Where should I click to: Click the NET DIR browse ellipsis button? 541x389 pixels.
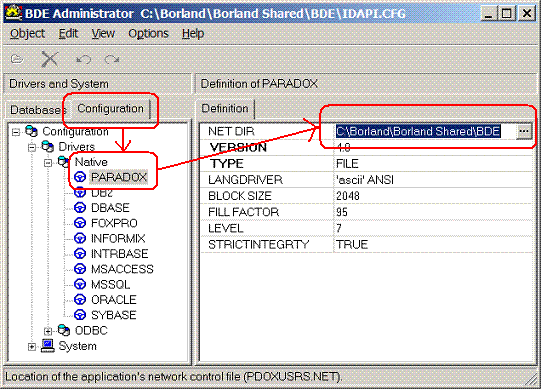pos(523,132)
